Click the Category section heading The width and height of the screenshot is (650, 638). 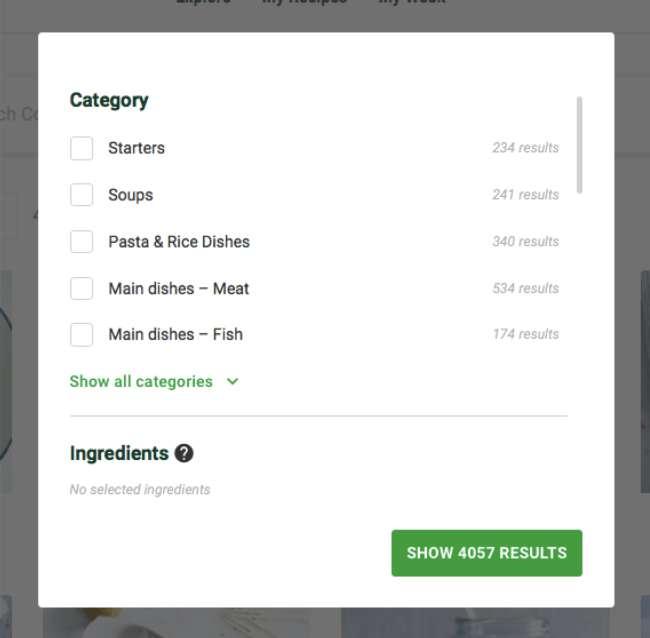click(109, 100)
